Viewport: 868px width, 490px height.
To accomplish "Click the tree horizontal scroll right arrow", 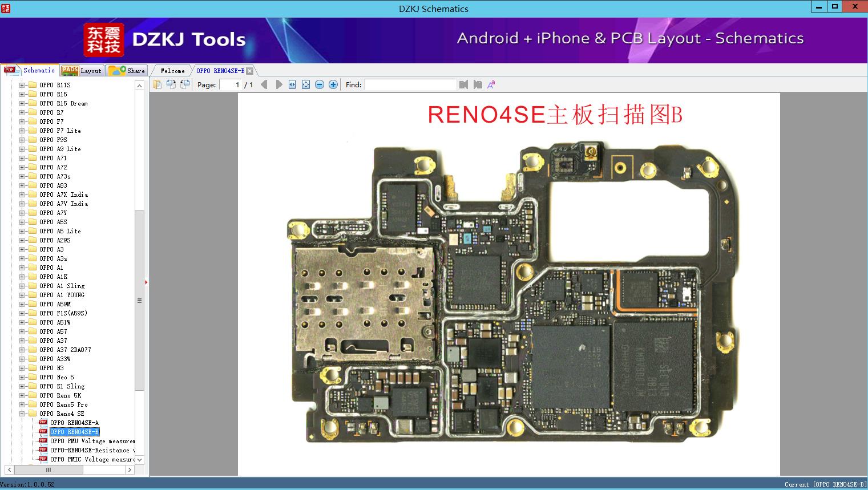I will pos(130,469).
